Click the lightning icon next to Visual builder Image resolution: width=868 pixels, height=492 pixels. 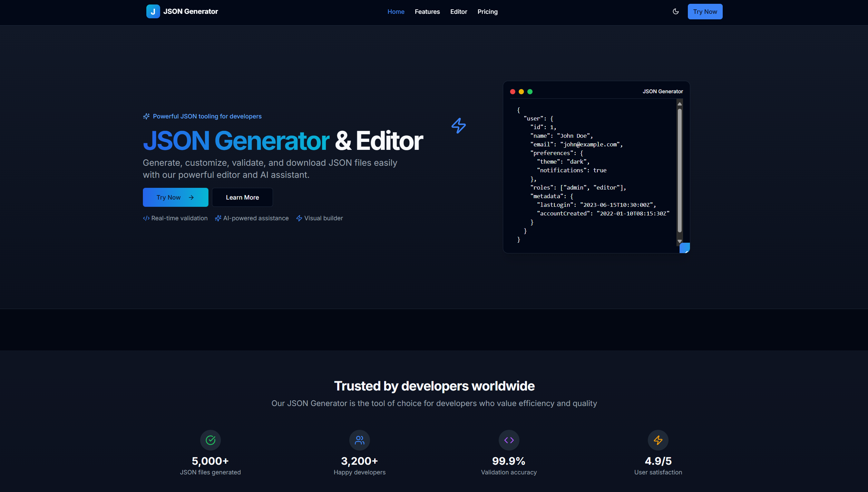click(x=299, y=218)
